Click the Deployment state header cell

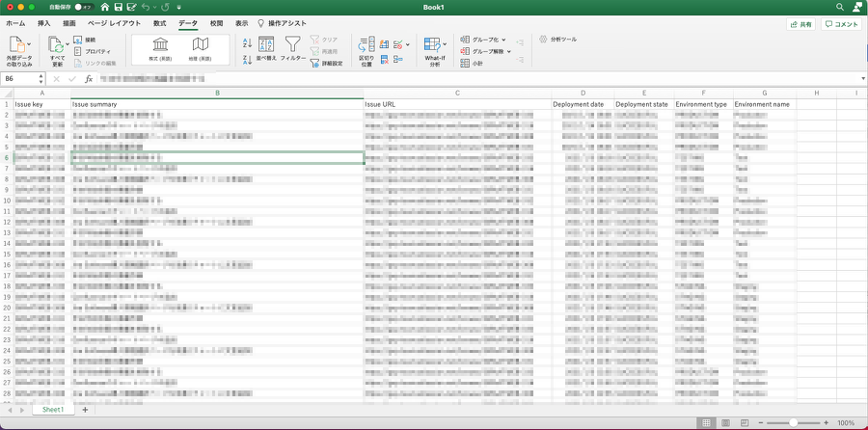point(644,104)
